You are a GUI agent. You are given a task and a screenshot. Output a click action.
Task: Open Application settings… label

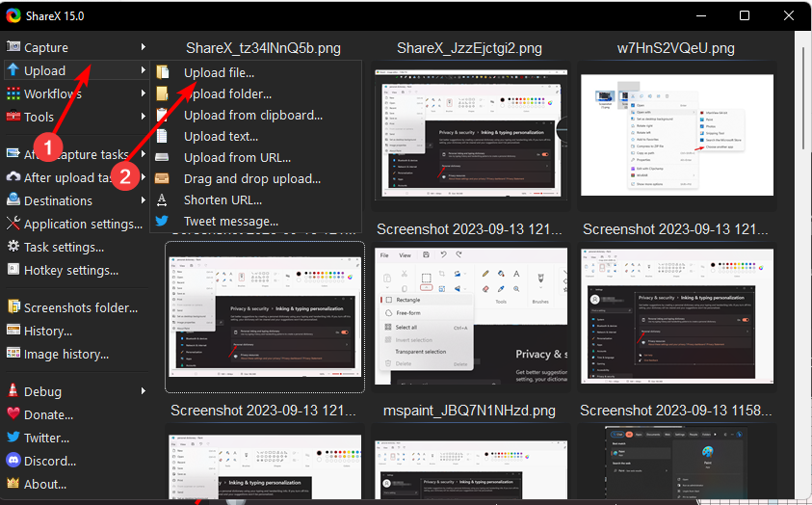coord(84,225)
